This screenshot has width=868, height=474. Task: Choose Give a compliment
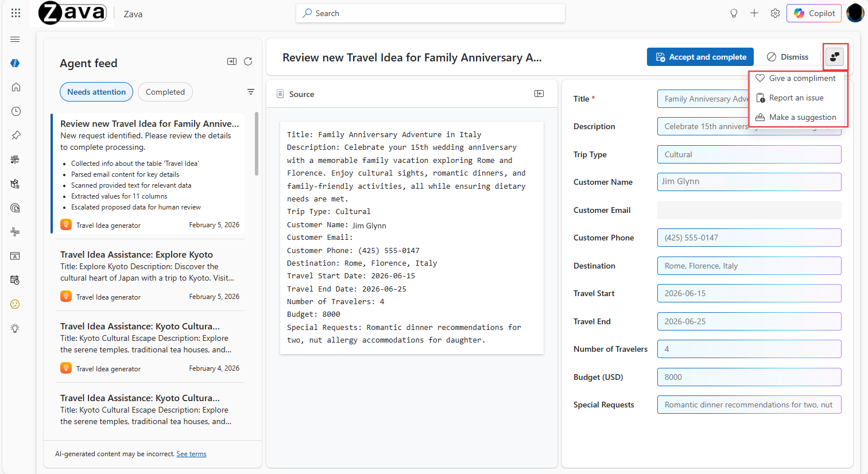click(x=802, y=78)
